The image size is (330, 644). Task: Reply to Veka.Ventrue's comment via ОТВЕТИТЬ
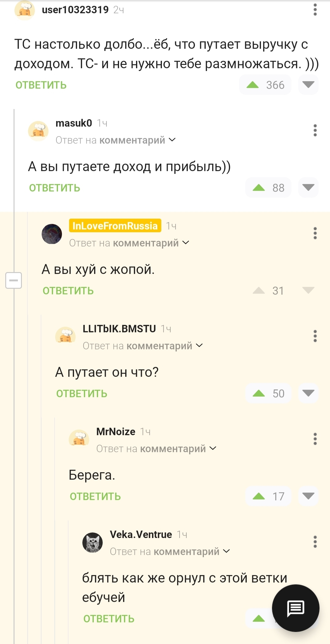(109, 619)
